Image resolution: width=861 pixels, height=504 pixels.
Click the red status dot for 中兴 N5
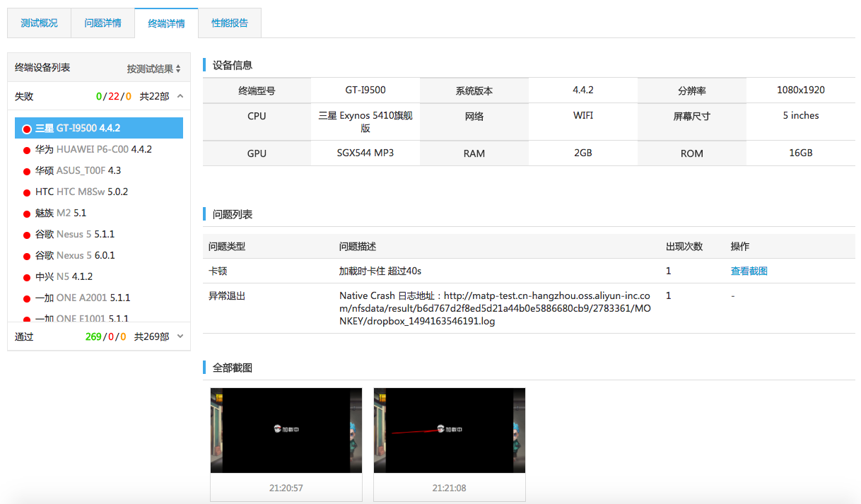pos(27,277)
